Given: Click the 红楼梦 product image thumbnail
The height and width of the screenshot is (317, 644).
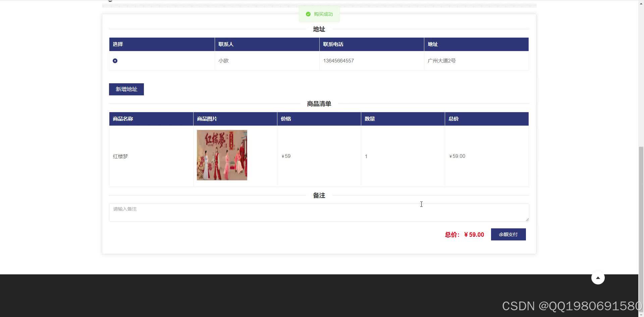Looking at the screenshot, I should tap(222, 155).
